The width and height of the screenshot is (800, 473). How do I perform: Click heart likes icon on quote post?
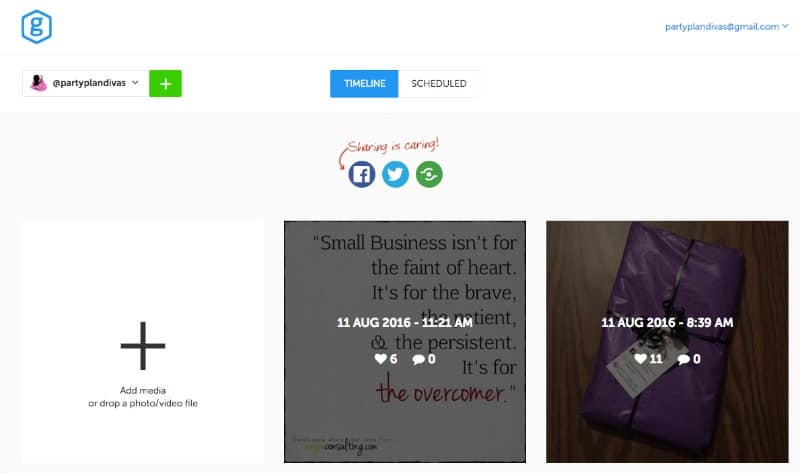(x=381, y=359)
